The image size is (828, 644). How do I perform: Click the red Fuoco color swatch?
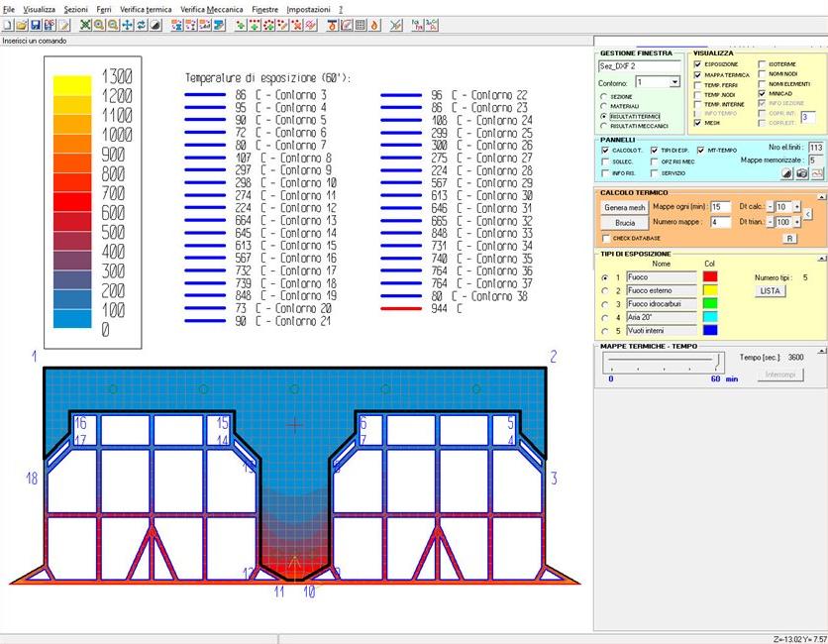tap(709, 278)
